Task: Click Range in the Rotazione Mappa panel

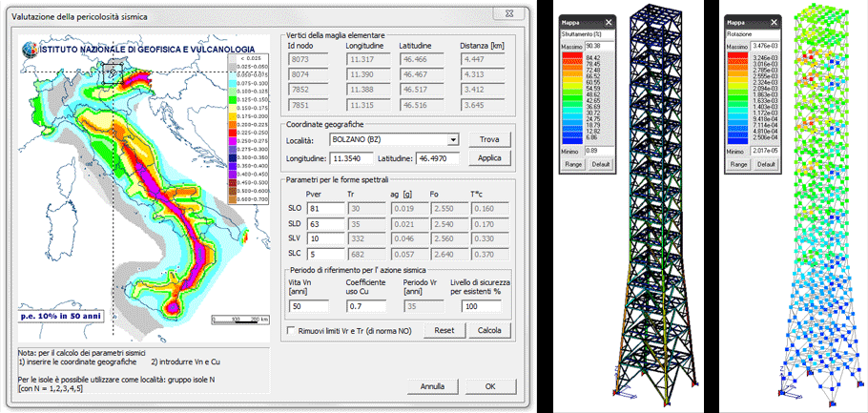Action: [739, 164]
